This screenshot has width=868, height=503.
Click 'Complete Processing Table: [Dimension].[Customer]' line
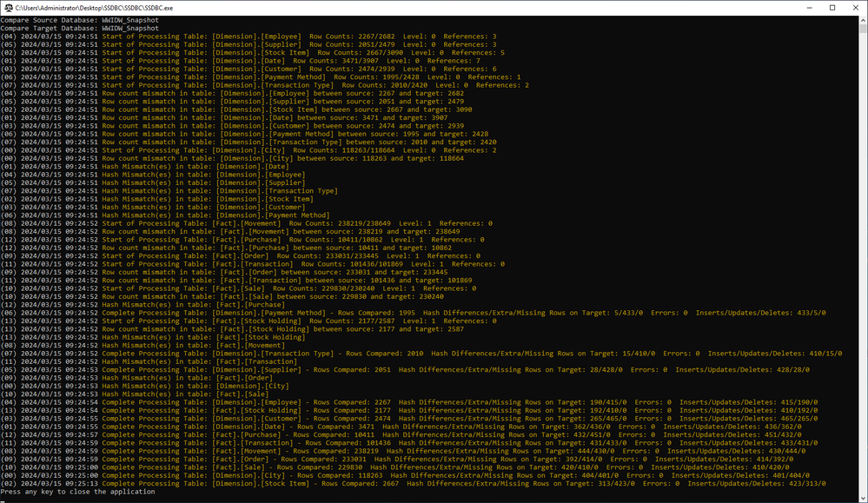coord(409,418)
